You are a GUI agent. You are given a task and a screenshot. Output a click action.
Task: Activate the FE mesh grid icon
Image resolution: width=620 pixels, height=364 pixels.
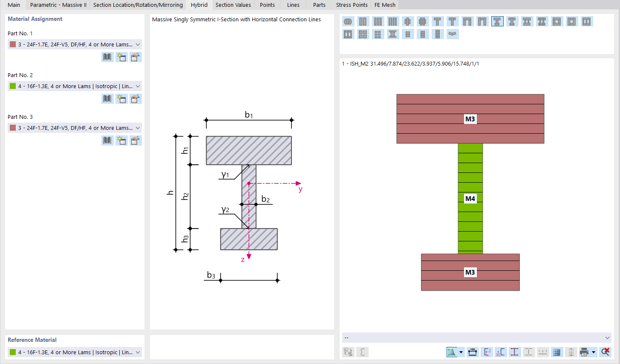[557, 352]
